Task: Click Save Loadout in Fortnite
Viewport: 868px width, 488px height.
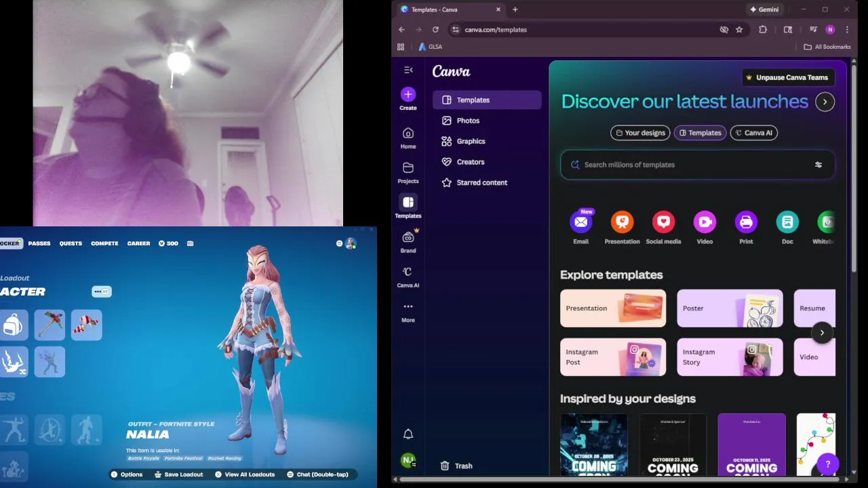Action: click(178, 474)
